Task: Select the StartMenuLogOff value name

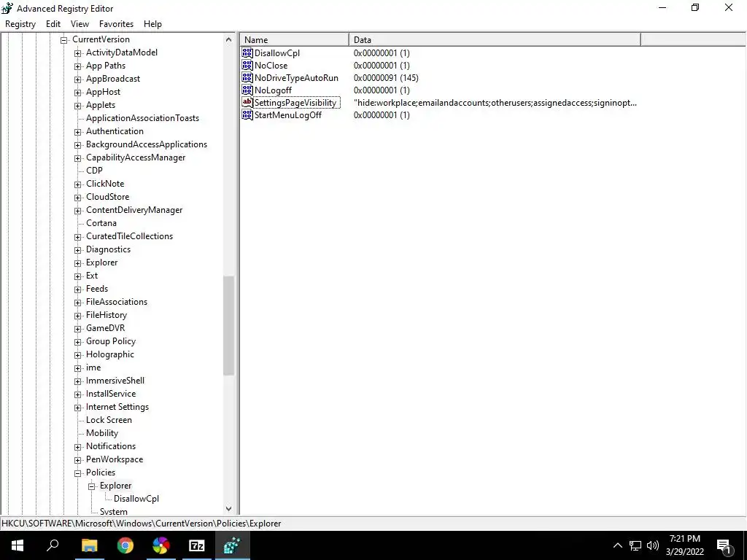Action: click(287, 114)
